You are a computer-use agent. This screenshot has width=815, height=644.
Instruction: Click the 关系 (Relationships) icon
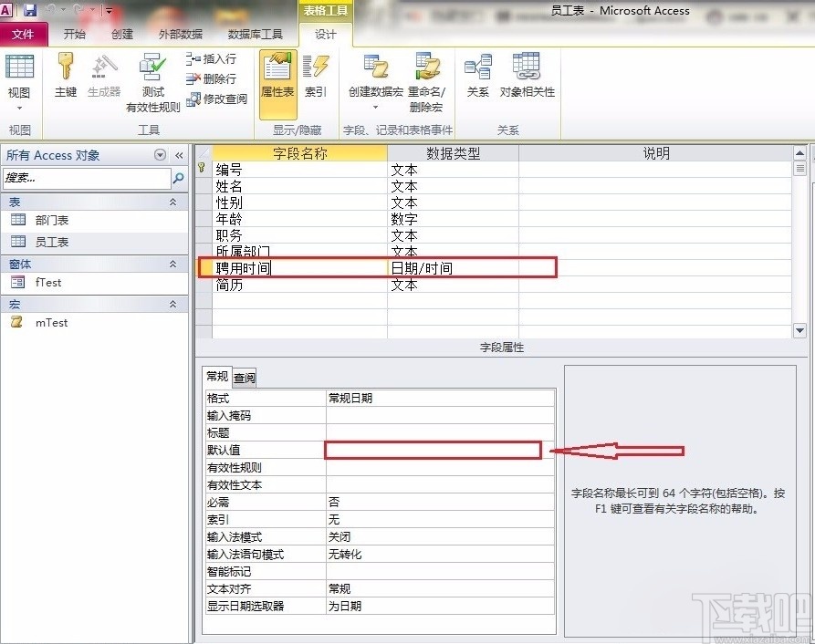coord(477,78)
